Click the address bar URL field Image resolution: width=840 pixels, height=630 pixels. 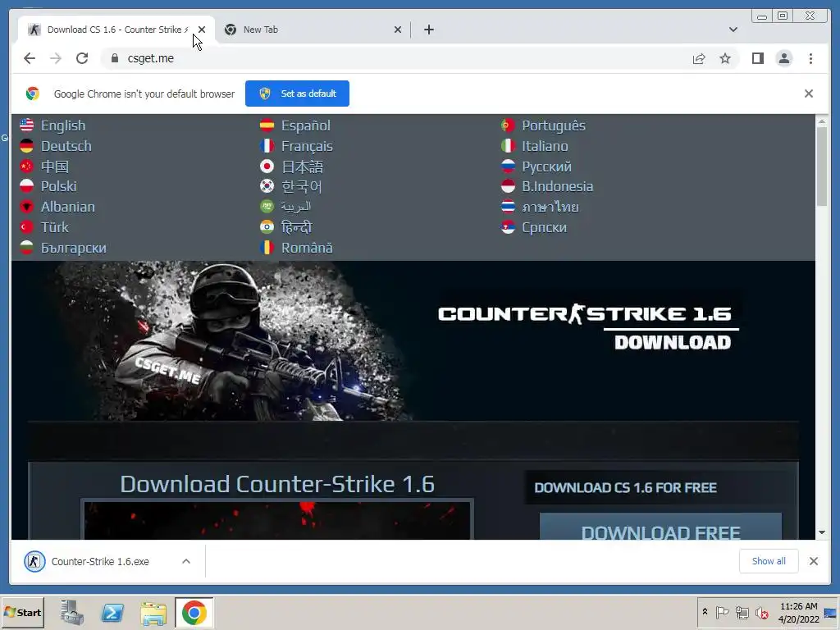coord(396,58)
